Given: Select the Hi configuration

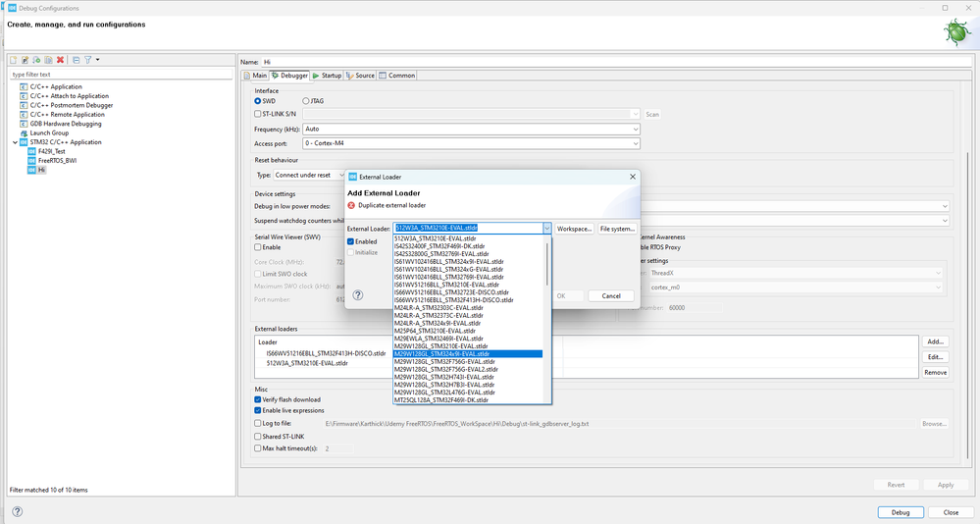Looking at the screenshot, I should point(41,170).
